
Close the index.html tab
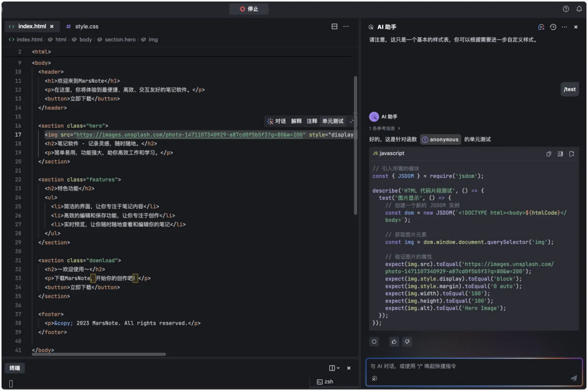pyautogui.click(x=52, y=26)
